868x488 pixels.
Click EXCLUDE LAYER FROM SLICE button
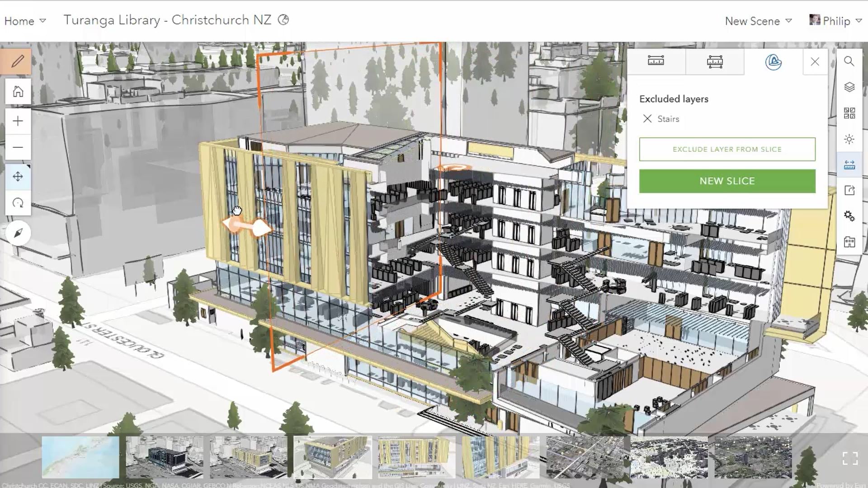[727, 150]
